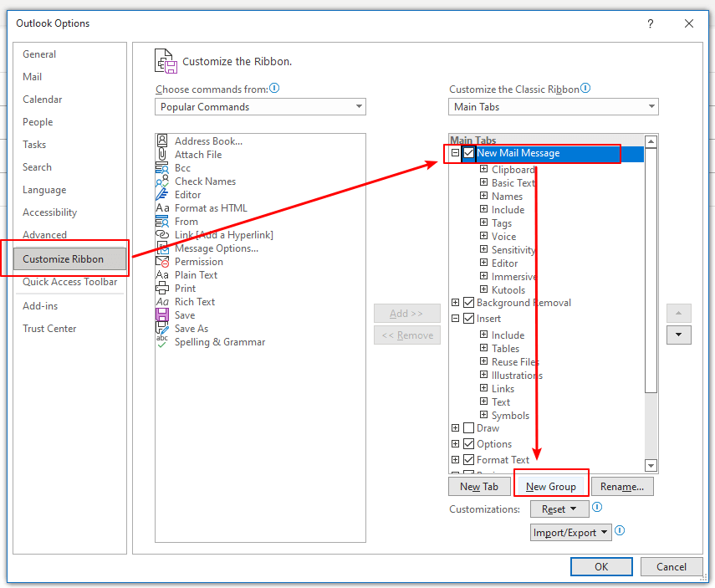This screenshot has width=715, height=588.
Task: Click the New Group button
Action: (x=551, y=485)
